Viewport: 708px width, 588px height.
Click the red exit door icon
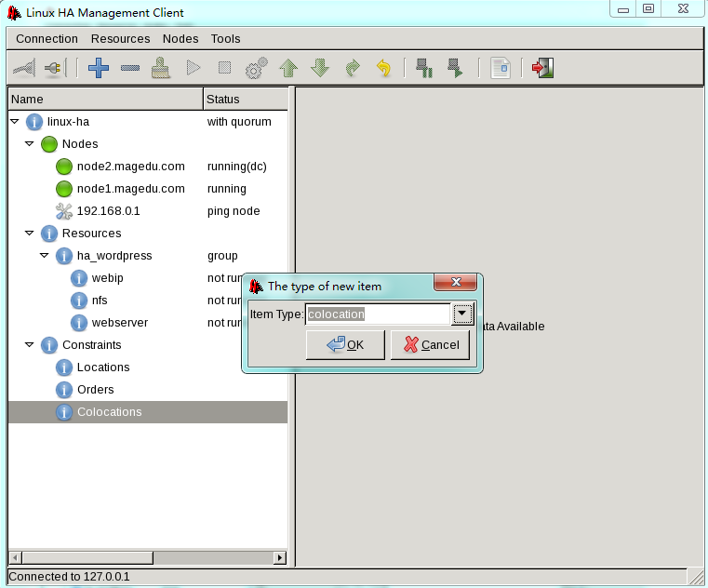click(542, 68)
